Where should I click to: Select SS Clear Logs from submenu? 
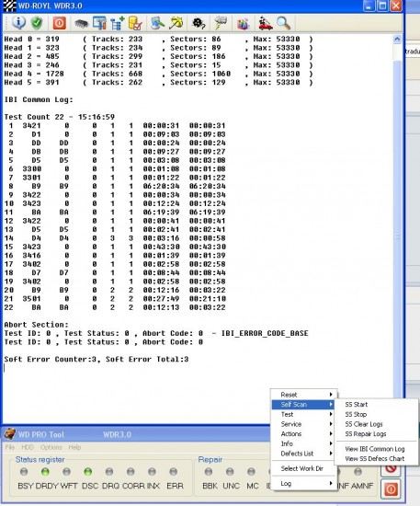coord(364,424)
